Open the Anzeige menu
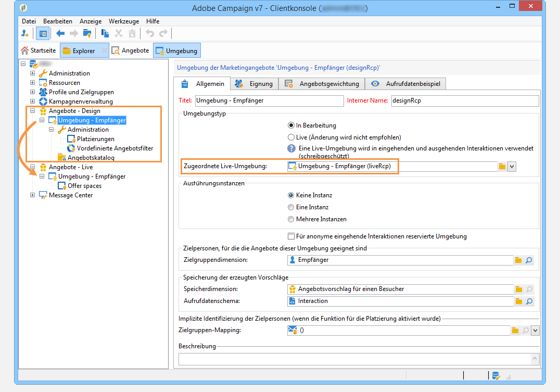The width and height of the screenshot is (560, 392). (91, 21)
